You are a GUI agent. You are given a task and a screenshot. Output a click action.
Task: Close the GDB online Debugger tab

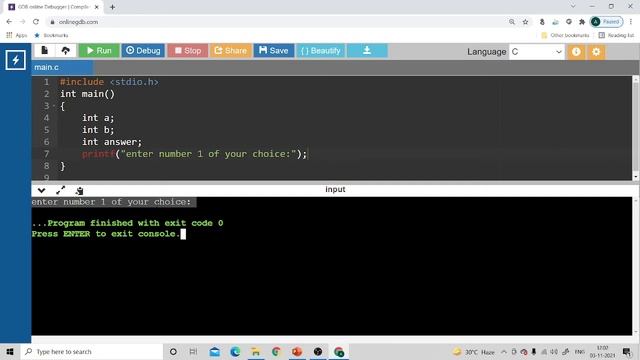97,7
